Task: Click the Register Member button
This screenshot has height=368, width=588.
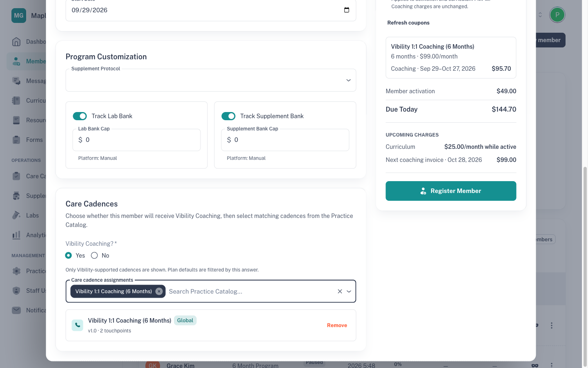Action: (x=451, y=191)
